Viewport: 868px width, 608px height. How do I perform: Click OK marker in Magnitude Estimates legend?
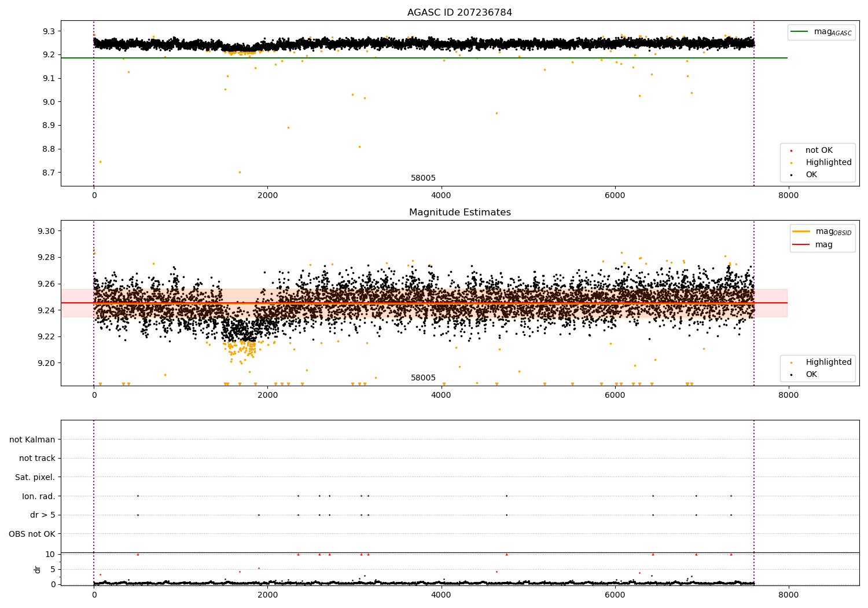coord(791,375)
